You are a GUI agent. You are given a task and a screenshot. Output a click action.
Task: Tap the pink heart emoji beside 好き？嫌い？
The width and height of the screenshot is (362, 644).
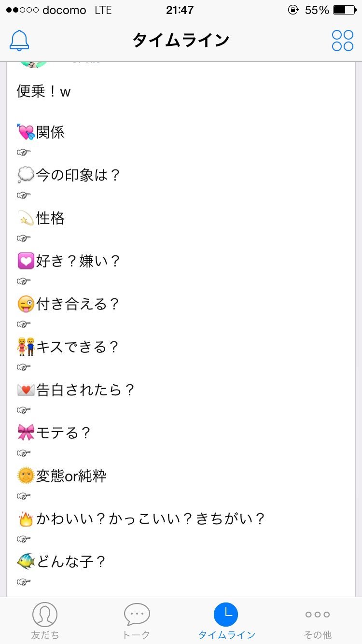pyautogui.click(x=26, y=261)
